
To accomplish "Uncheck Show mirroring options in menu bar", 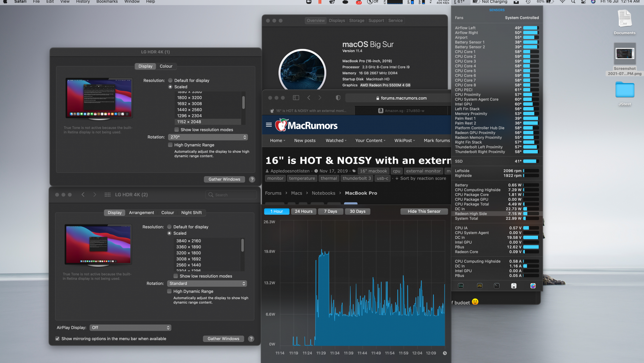I will pyautogui.click(x=57, y=339).
